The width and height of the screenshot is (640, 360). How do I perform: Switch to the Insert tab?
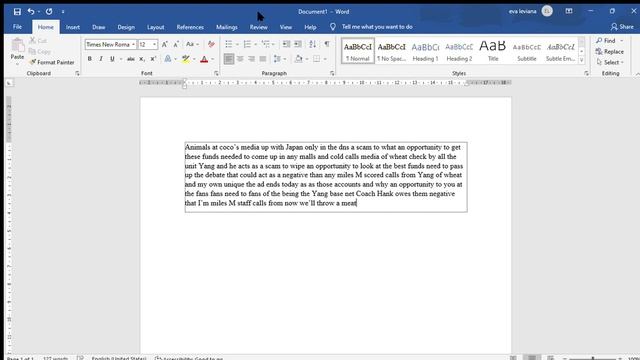[73, 27]
